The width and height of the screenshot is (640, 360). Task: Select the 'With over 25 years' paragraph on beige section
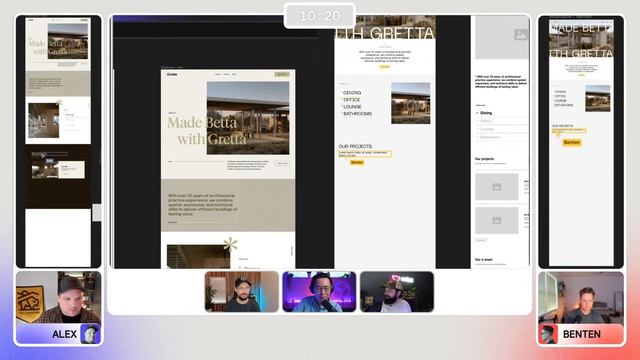pyautogui.click(x=202, y=204)
